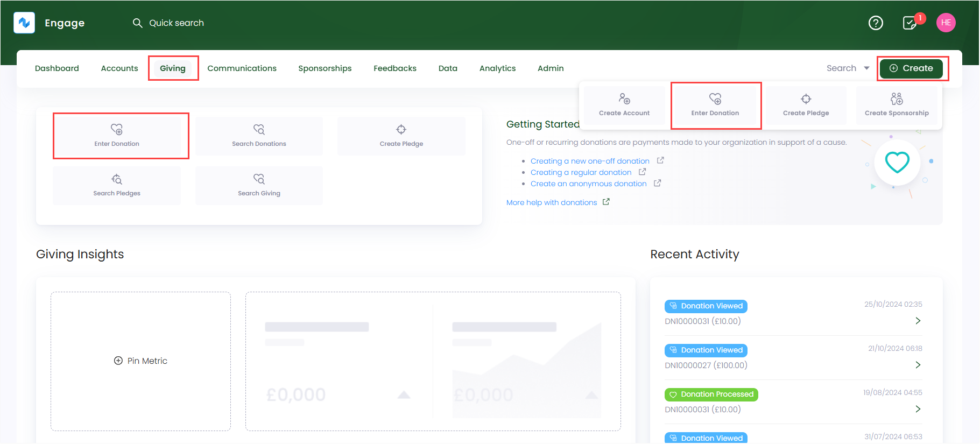Select Enter Donation in the Create dropdown
The image size is (980, 444).
pos(715,105)
